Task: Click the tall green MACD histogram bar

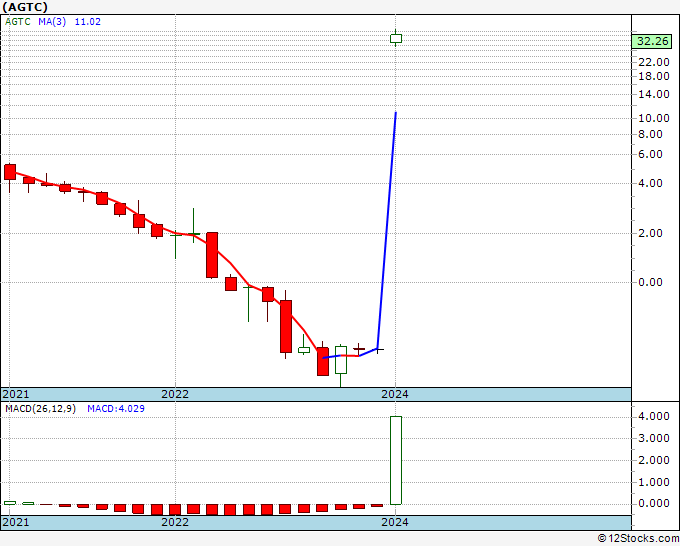Action: click(396, 461)
